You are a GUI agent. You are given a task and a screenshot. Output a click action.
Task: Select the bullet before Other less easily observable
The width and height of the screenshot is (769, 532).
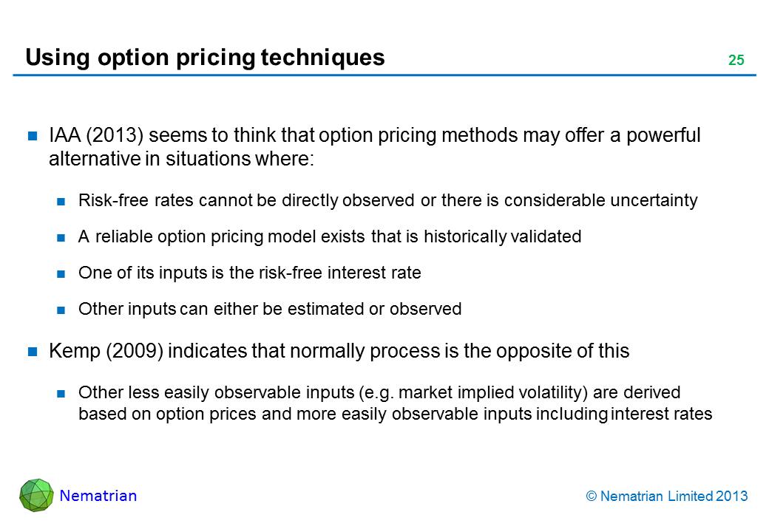pos(63,392)
